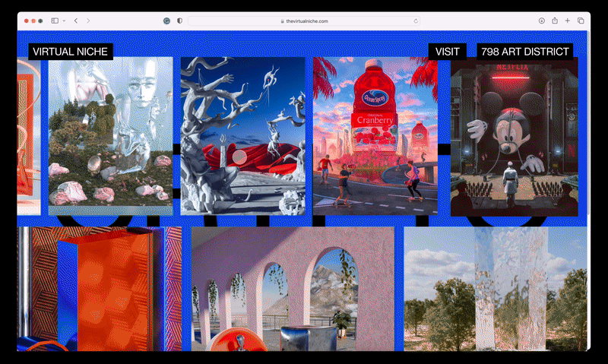Open the chrome figure garden artwork
Screen dimensions: 608x364
click(110, 136)
